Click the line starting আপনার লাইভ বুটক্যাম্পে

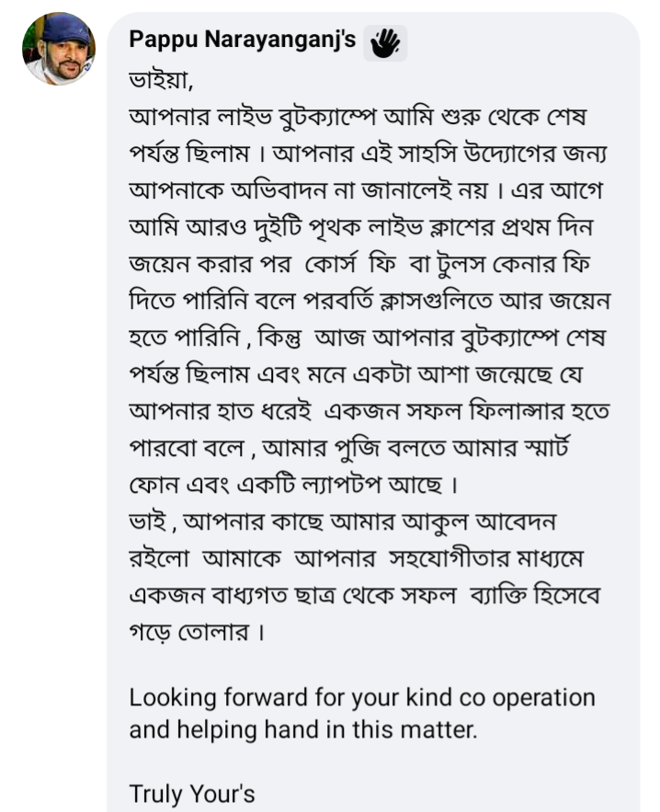pos(358,118)
